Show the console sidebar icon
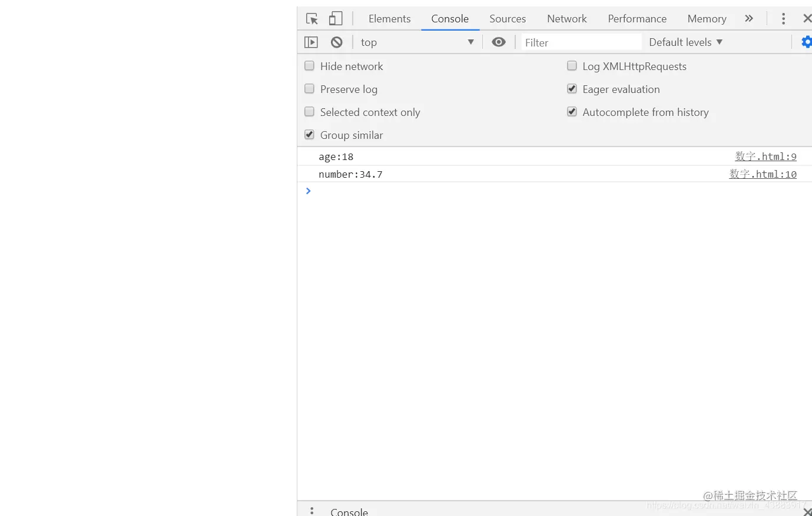The height and width of the screenshot is (516, 812). (311, 42)
